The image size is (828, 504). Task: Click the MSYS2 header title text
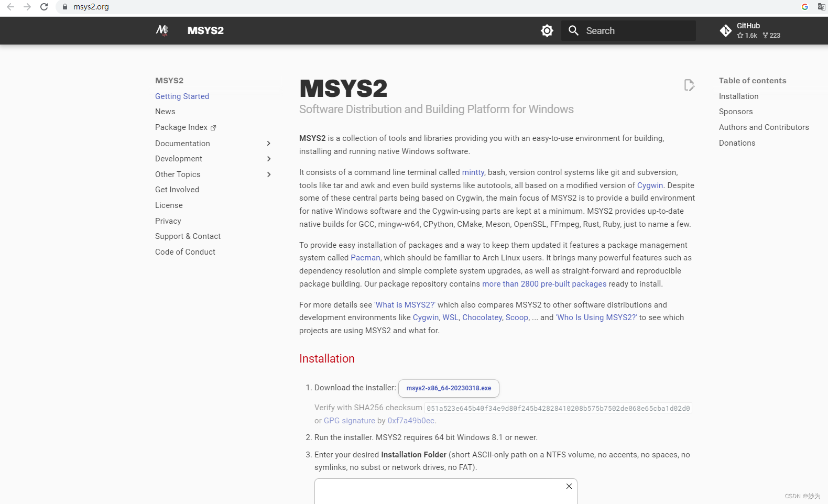(x=205, y=30)
